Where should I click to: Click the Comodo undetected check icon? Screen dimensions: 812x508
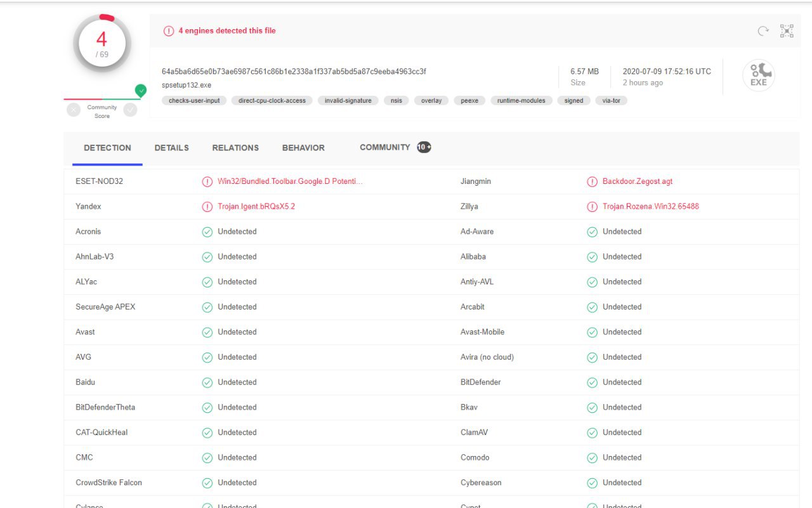(x=592, y=458)
